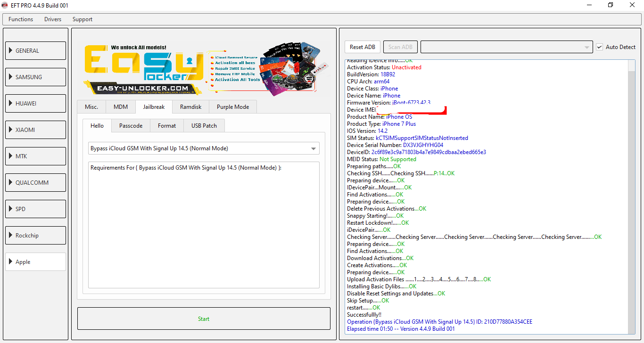
Task: Click the DeviceID hash value in log
Action: coord(429,152)
